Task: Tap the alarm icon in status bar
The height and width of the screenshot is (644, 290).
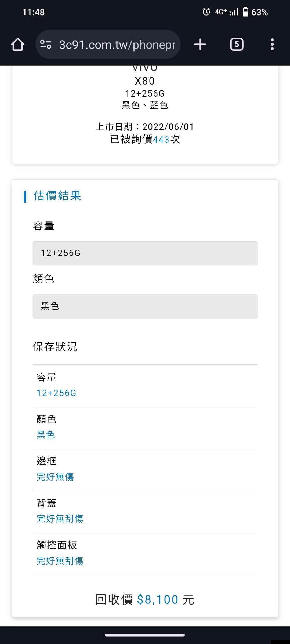Action: (x=206, y=12)
